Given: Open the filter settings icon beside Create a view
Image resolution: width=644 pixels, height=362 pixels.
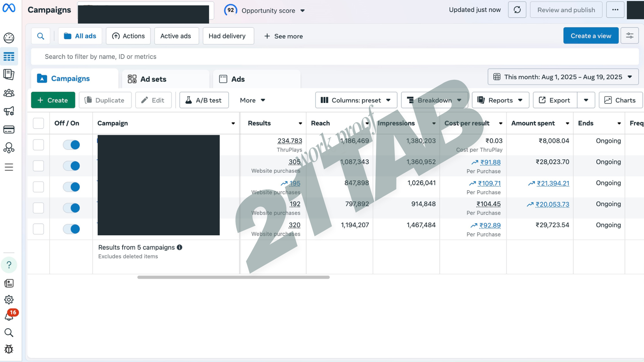Looking at the screenshot, I should point(630,36).
